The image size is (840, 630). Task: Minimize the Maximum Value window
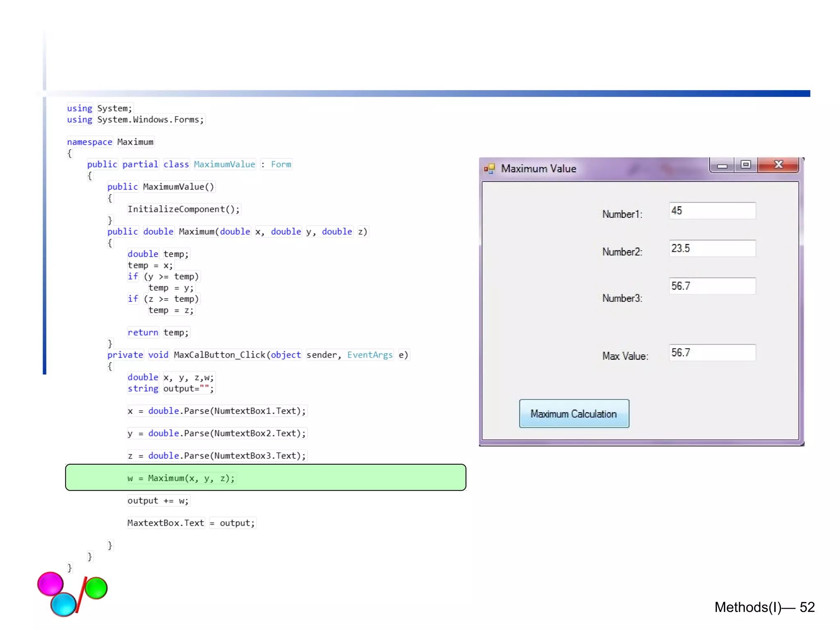tap(722, 165)
